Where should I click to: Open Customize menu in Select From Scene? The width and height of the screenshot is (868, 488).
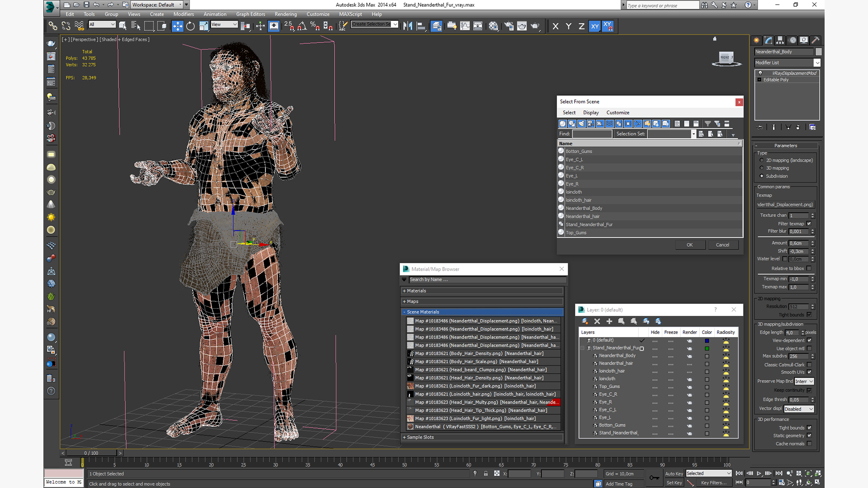(618, 113)
